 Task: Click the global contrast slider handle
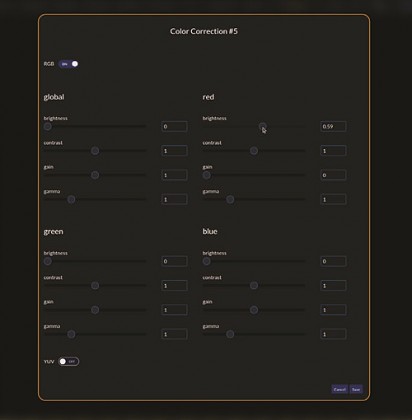95,151
